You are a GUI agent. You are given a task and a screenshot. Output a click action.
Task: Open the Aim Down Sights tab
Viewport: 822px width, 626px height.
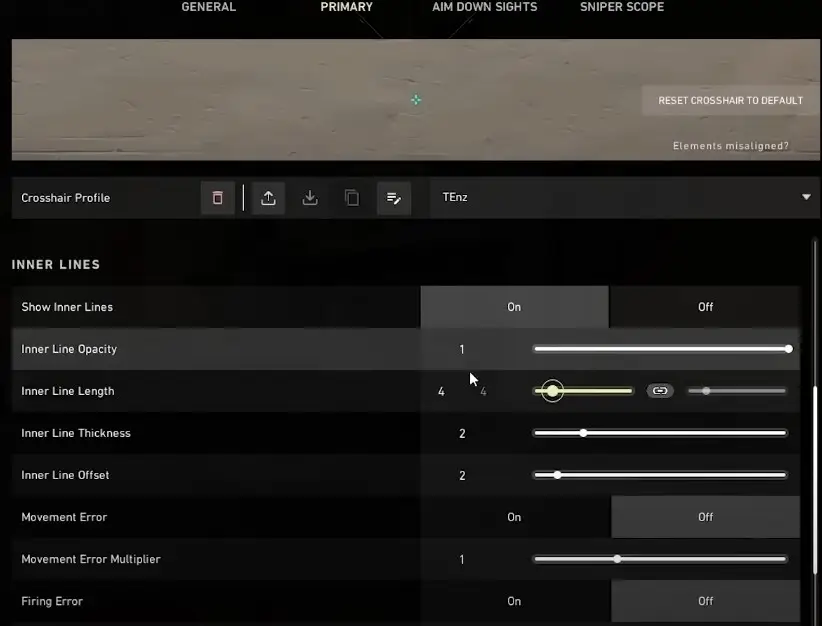pos(484,7)
